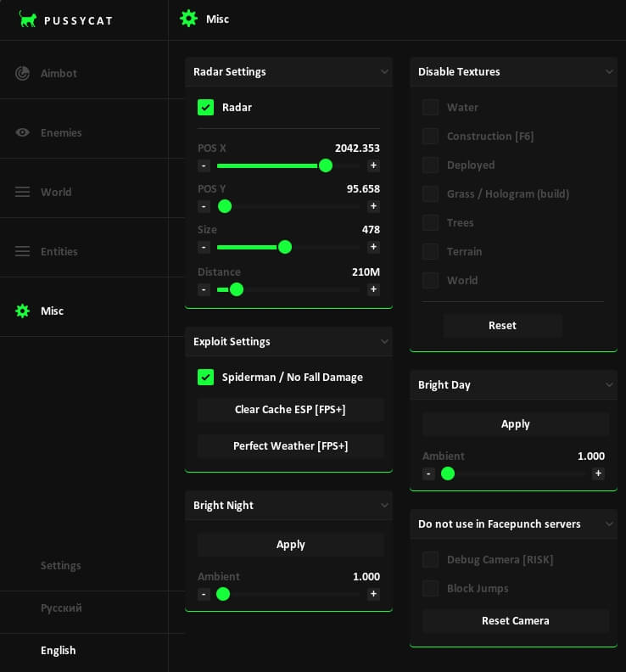Screen dimensions: 626x672
Task: Click the eye icon next to Enemies
Action: point(23,133)
